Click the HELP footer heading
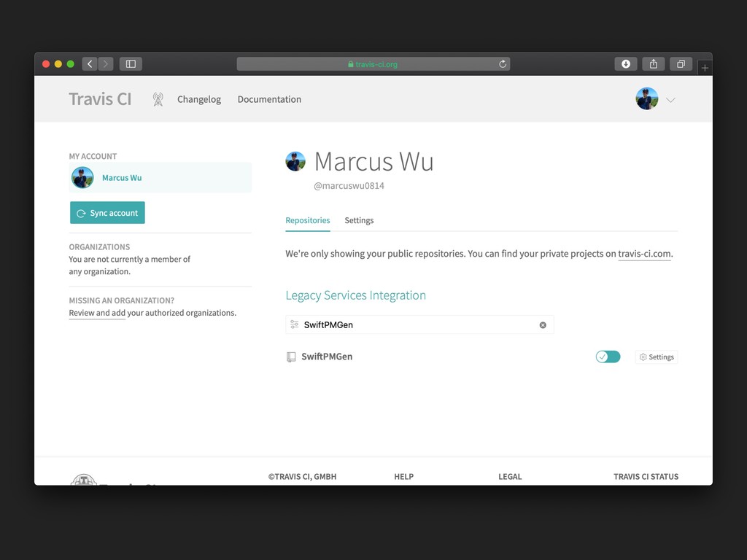Image resolution: width=747 pixels, height=560 pixels. 403,477
